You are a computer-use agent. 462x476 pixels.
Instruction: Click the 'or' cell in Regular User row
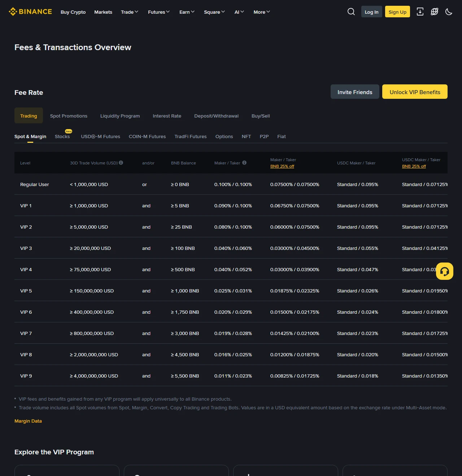pyautogui.click(x=144, y=184)
